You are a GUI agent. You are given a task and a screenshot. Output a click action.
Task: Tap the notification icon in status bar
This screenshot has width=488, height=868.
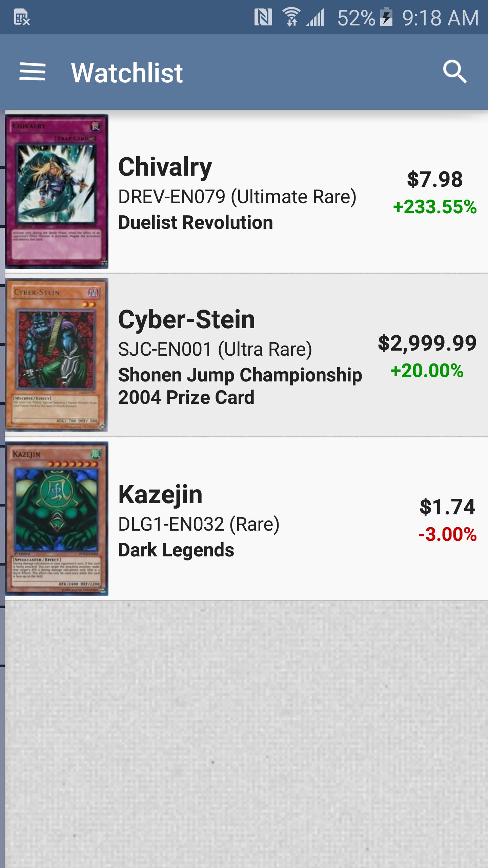tap(22, 17)
